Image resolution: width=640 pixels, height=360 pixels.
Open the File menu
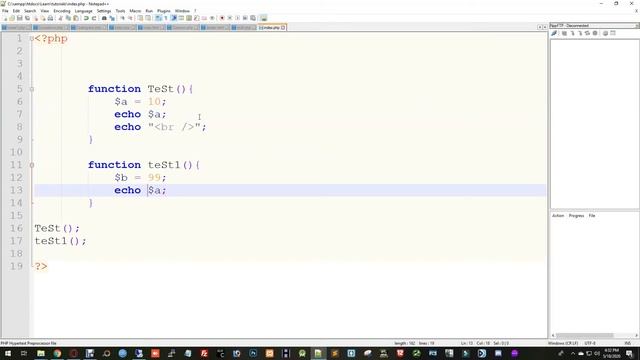tap(5, 11)
